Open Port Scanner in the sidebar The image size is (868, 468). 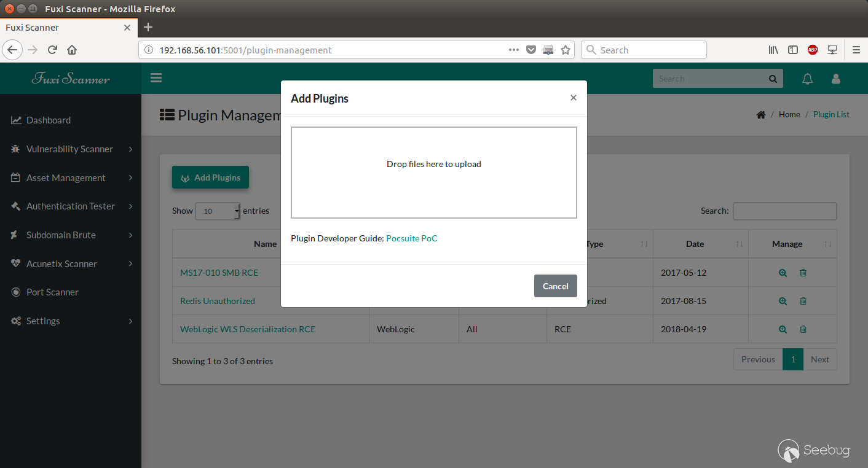(x=71, y=292)
